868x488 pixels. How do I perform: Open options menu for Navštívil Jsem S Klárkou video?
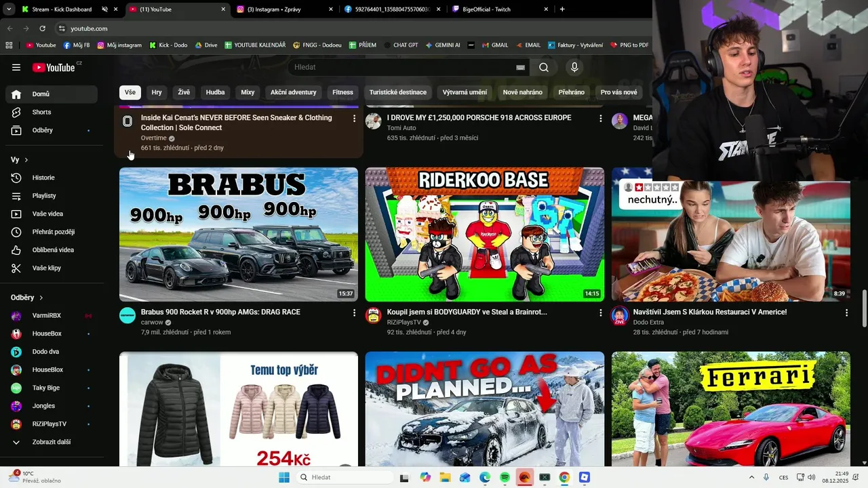click(x=846, y=312)
